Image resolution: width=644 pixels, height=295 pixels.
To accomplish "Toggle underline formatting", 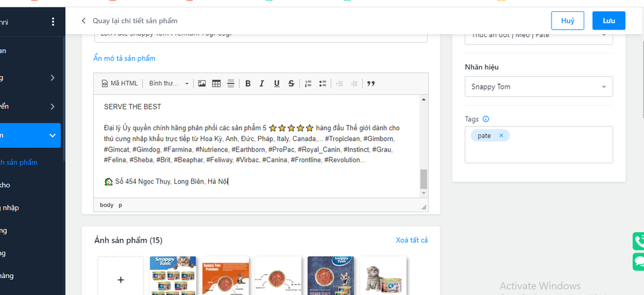I will click(x=277, y=84).
